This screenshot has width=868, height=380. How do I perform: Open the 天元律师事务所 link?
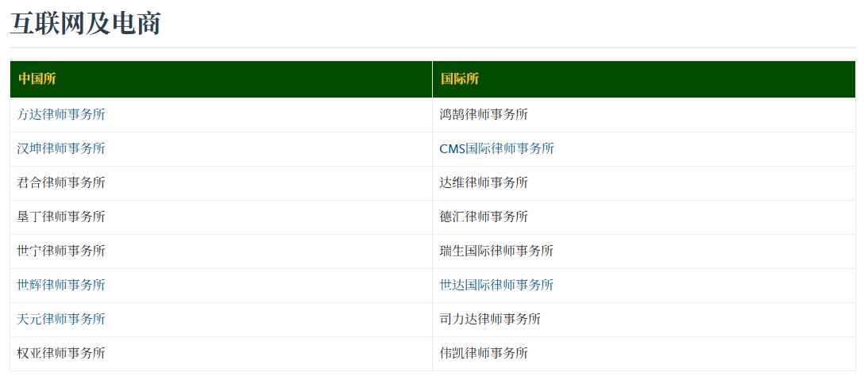(x=61, y=319)
